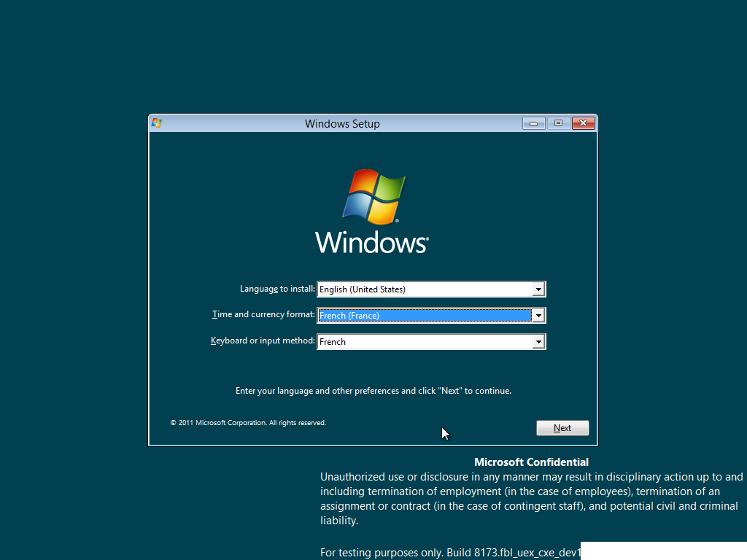The height and width of the screenshot is (560, 747).
Task: Click the 'Windows Setup' title text
Action: 342,124
